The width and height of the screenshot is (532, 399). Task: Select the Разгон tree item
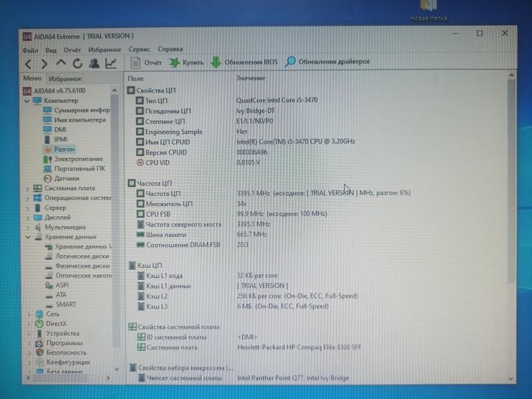click(59, 149)
